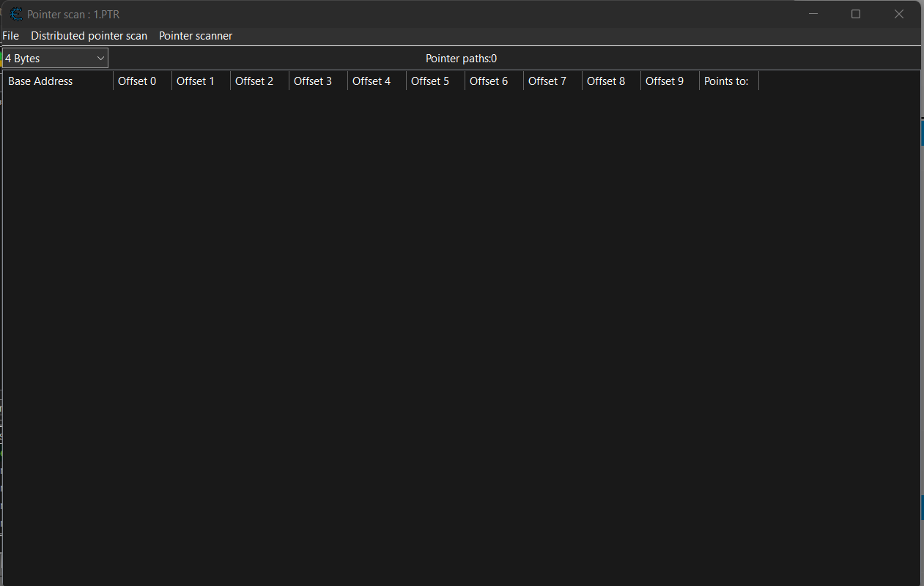Click the Offset 6 column header

click(495, 81)
